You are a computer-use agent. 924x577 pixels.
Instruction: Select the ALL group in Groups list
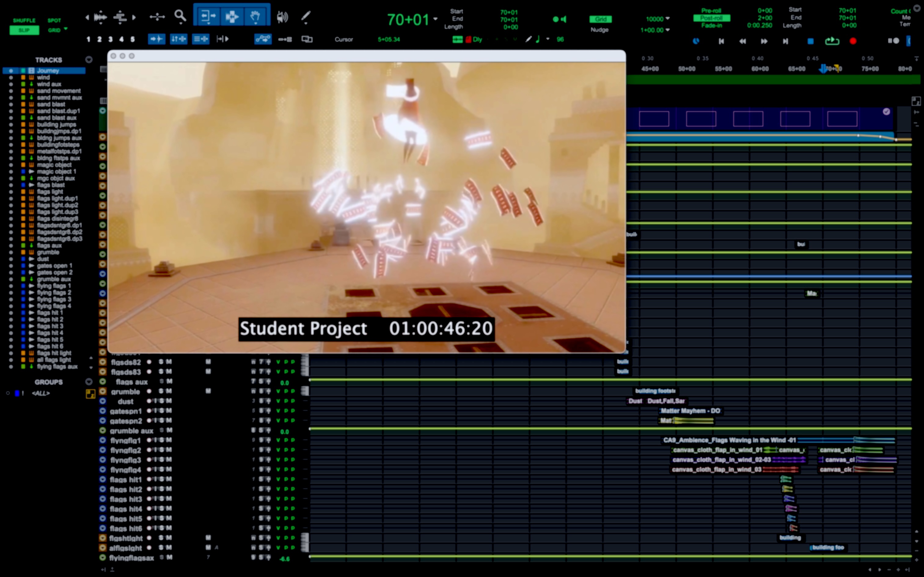click(x=41, y=393)
